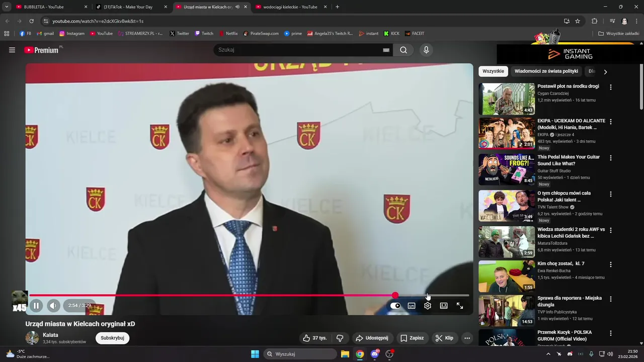
Task: Open options for Wiedza studentki 2 roku AWF
Action: 611,230
